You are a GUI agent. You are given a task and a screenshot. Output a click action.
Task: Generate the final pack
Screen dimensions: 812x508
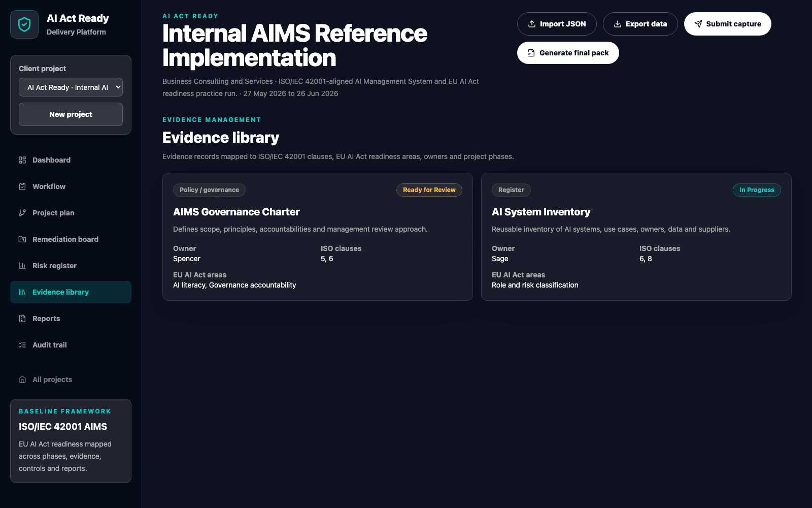click(568, 53)
